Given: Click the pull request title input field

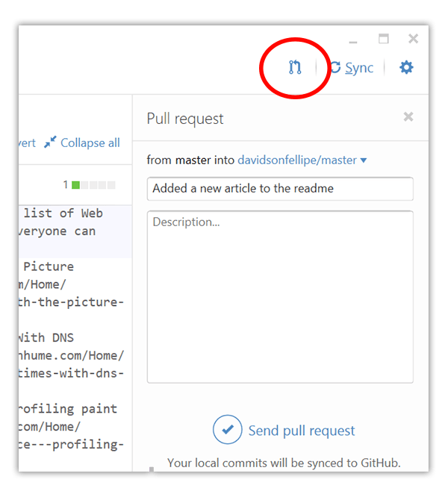Looking at the screenshot, I should (280, 189).
